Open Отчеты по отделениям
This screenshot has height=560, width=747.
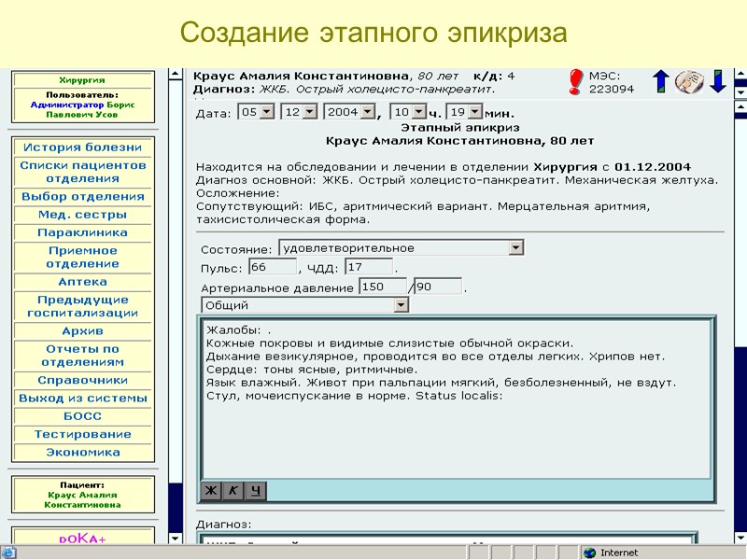pos(83,356)
